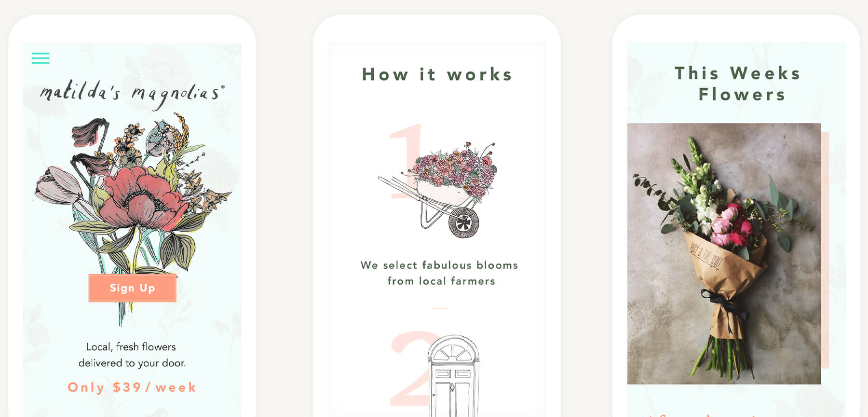
Task: Click the door illustration at step 2
Action: tap(453, 375)
